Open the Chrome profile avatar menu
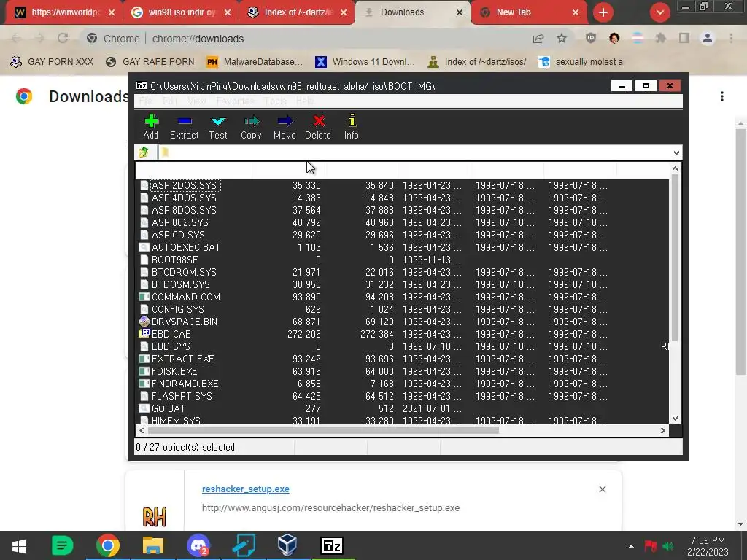 (708, 38)
